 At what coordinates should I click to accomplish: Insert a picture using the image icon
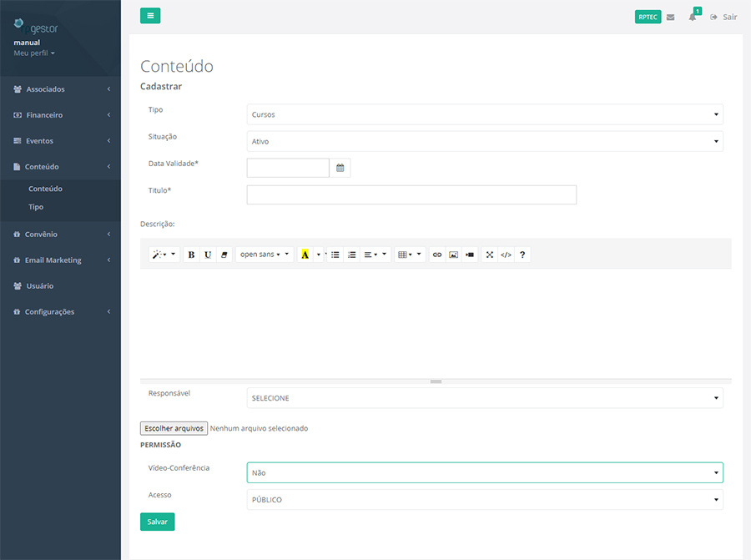tap(453, 255)
